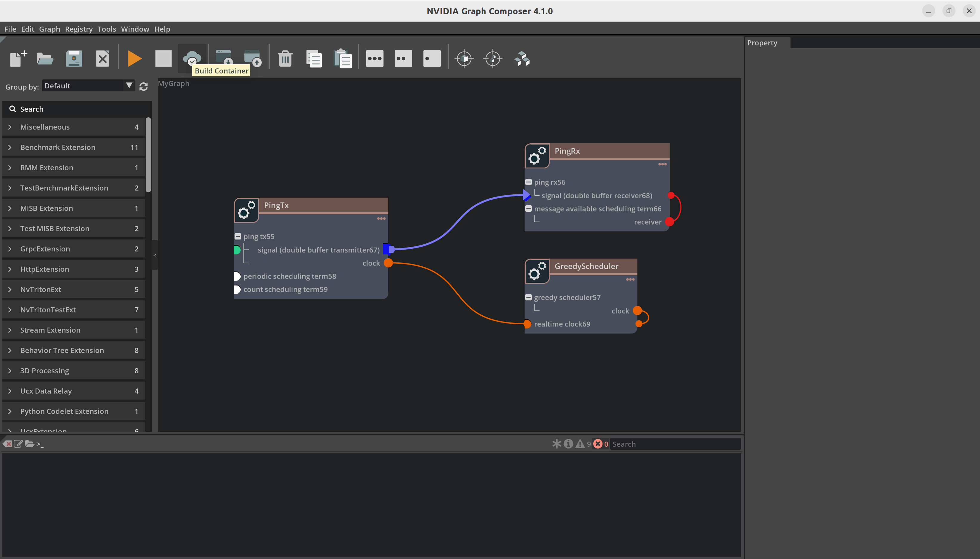The image size is (980, 559).
Task: Close the graph with the X document icon
Action: 102,59
